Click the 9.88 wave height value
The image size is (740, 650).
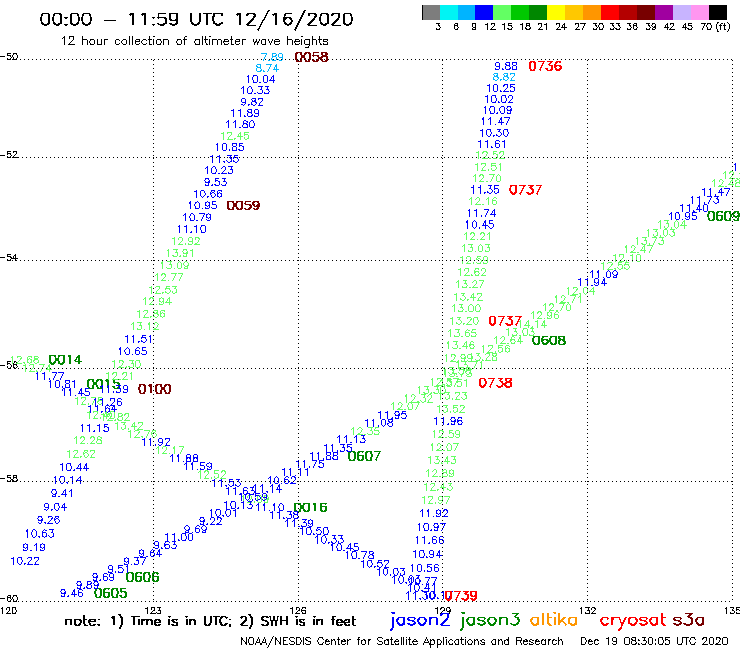point(506,66)
